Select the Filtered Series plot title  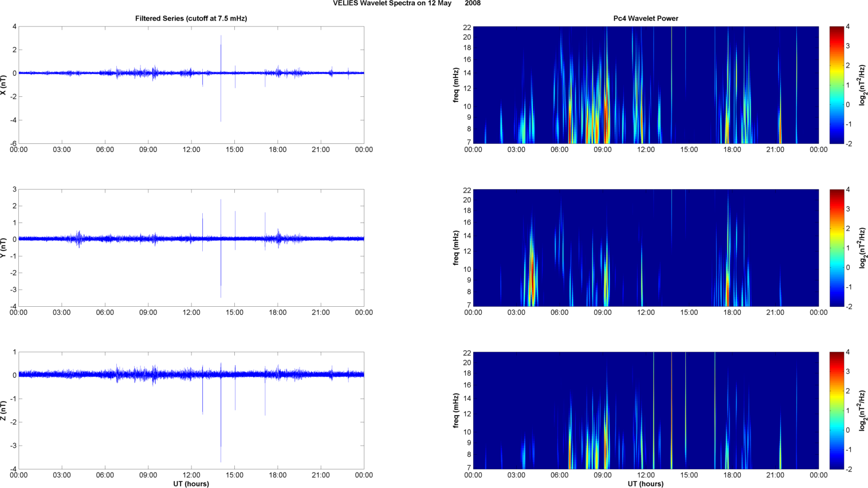coord(191,18)
